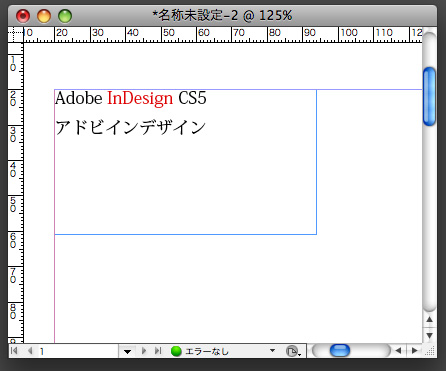Screen dimensions: 446x371
Task: Minimize window with the yellow button
Action: [x=44, y=16]
